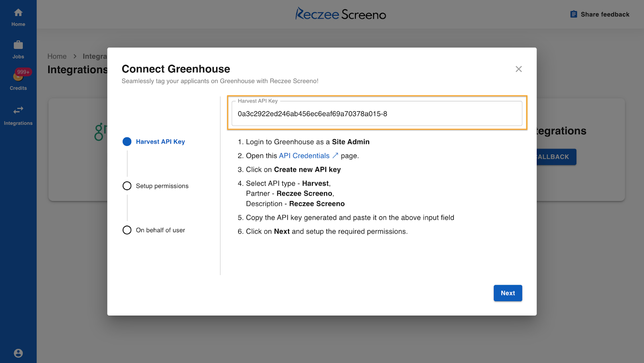Image resolution: width=644 pixels, height=363 pixels.
Task: Open the user account avatar icon
Action: [x=18, y=353]
